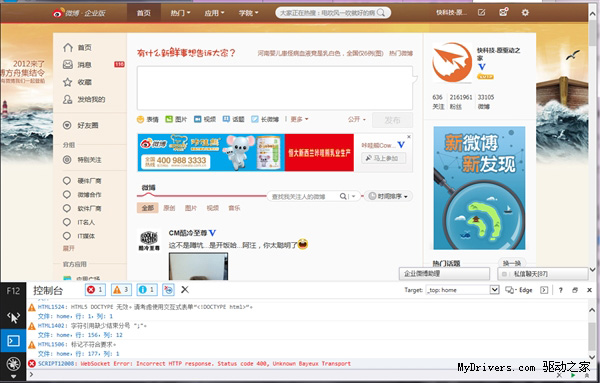Open the CM酷冷至尊 username link
This screenshot has height=383, width=600.
(188, 233)
